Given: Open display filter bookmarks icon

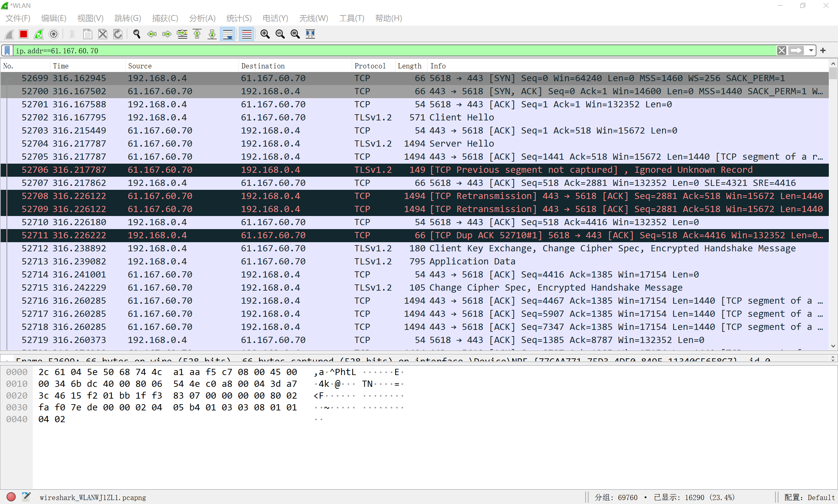Looking at the screenshot, I should pyautogui.click(x=7, y=51).
